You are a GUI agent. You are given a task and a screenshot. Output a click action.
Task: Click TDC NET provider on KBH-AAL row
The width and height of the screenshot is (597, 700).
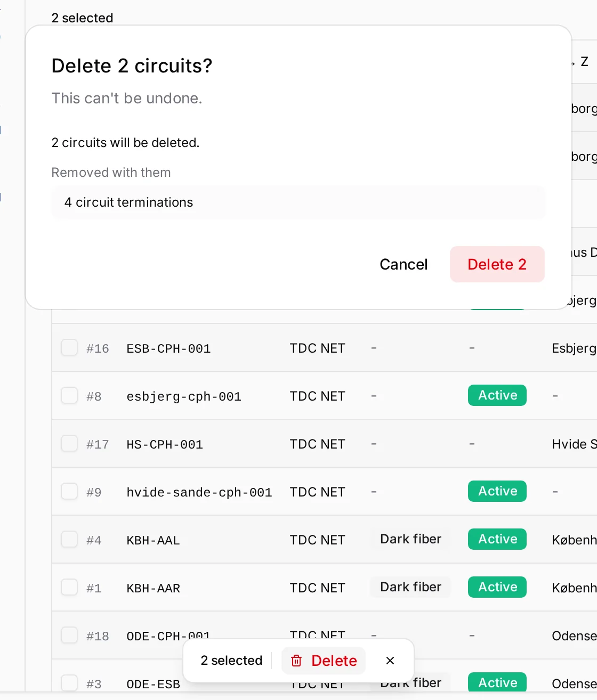click(318, 540)
